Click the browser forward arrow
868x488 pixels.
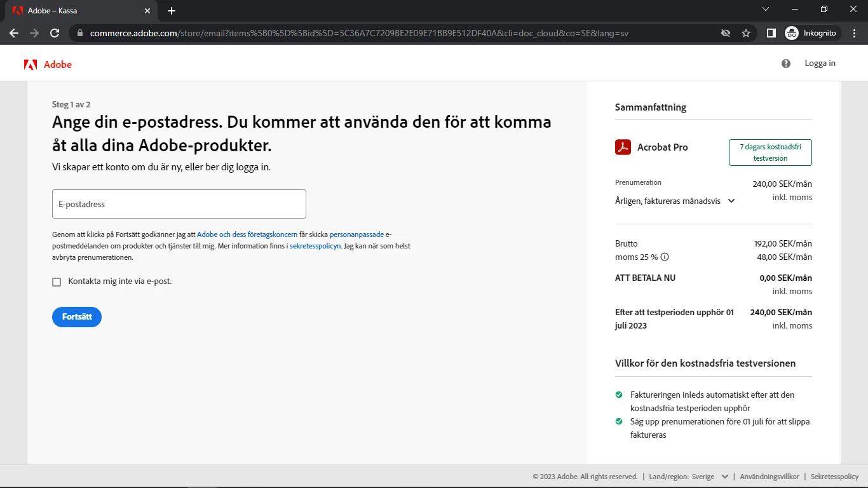[34, 33]
